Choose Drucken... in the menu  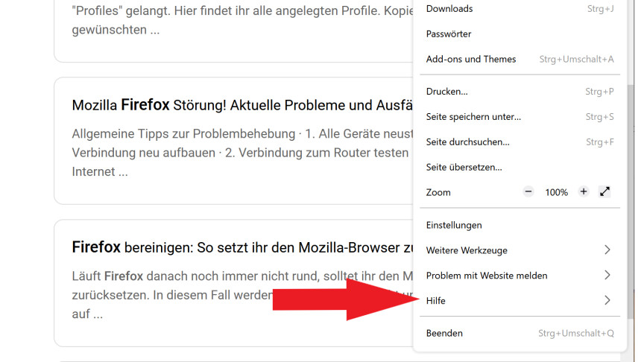coord(520,92)
